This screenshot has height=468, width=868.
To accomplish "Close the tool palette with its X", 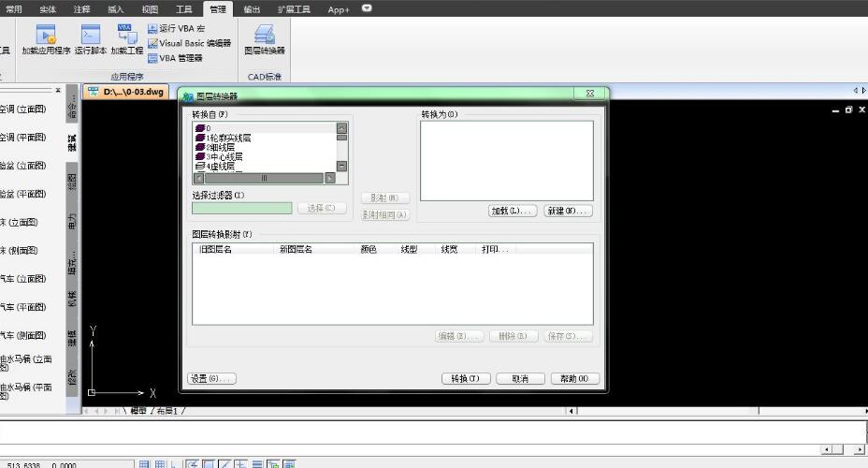I will tap(58, 90).
